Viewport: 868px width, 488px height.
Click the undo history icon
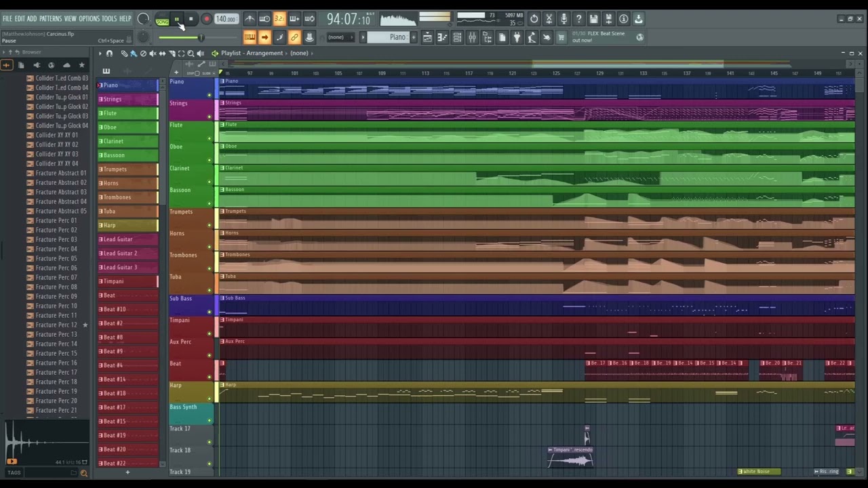(534, 19)
